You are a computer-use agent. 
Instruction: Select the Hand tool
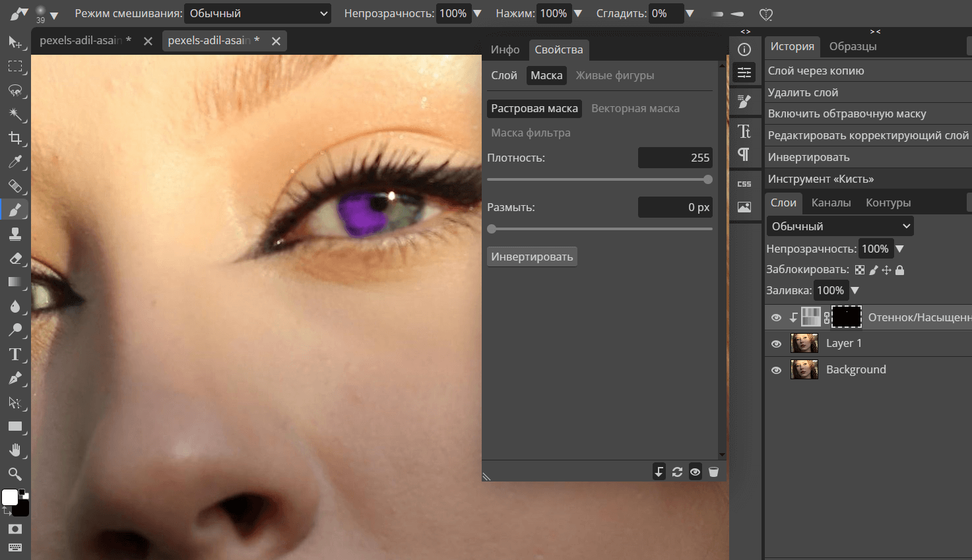(15, 450)
